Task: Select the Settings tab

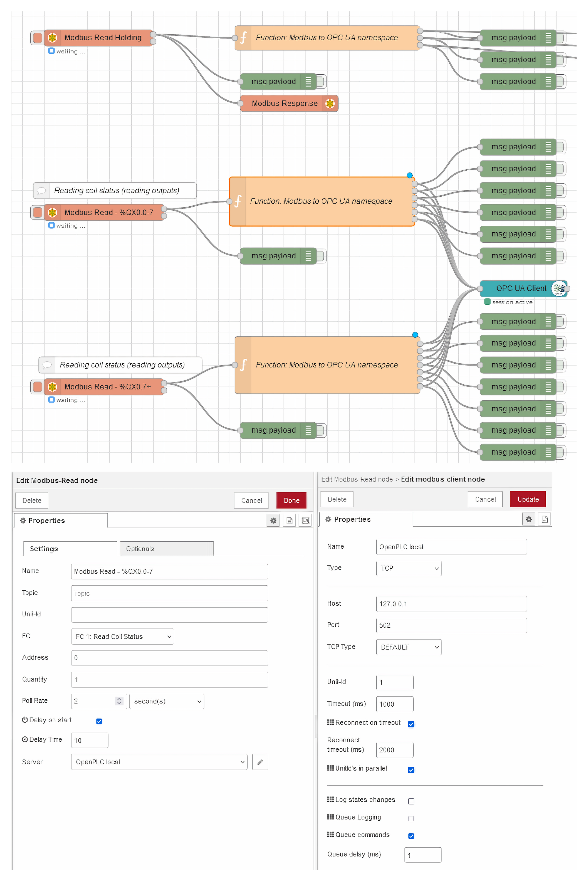Action: pyautogui.click(x=70, y=548)
